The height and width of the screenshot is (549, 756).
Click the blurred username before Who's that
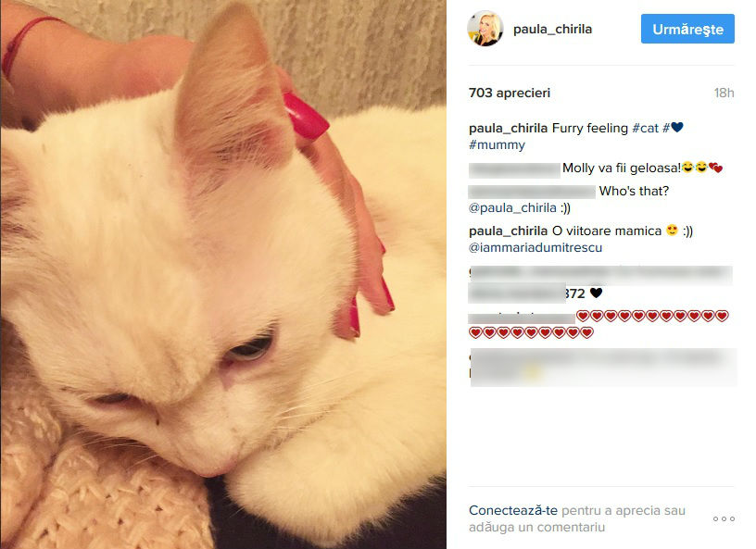pos(532,192)
